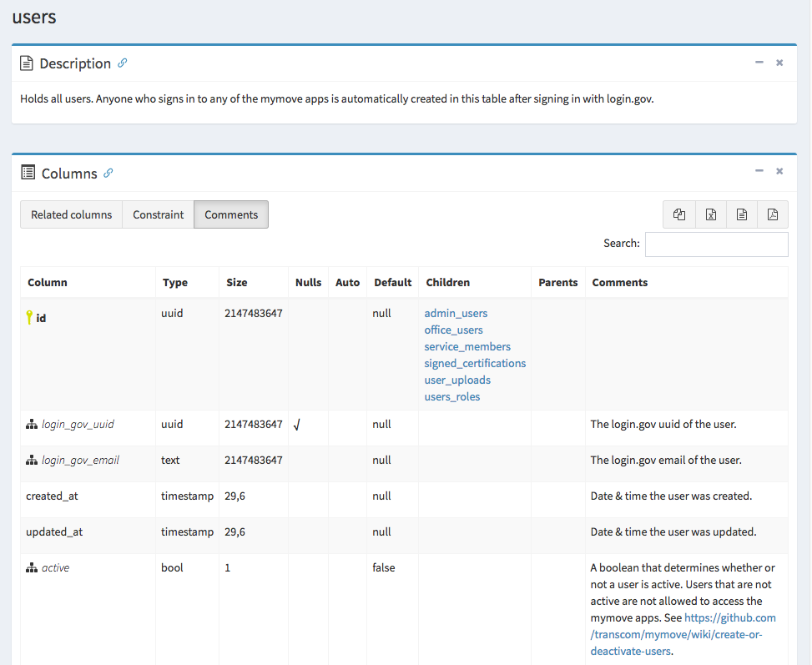Switch to the Constraint tab
The height and width of the screenshot is (665, 812).
[157, 214]
